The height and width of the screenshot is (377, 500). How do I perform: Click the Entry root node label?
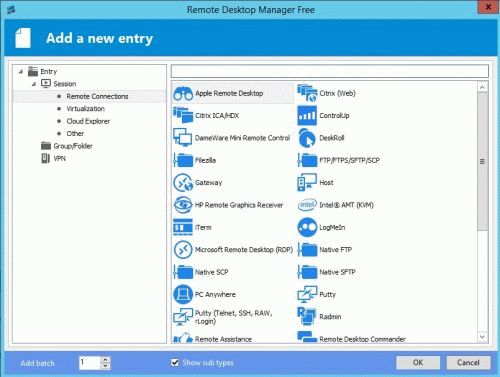(x=49, y=71)
